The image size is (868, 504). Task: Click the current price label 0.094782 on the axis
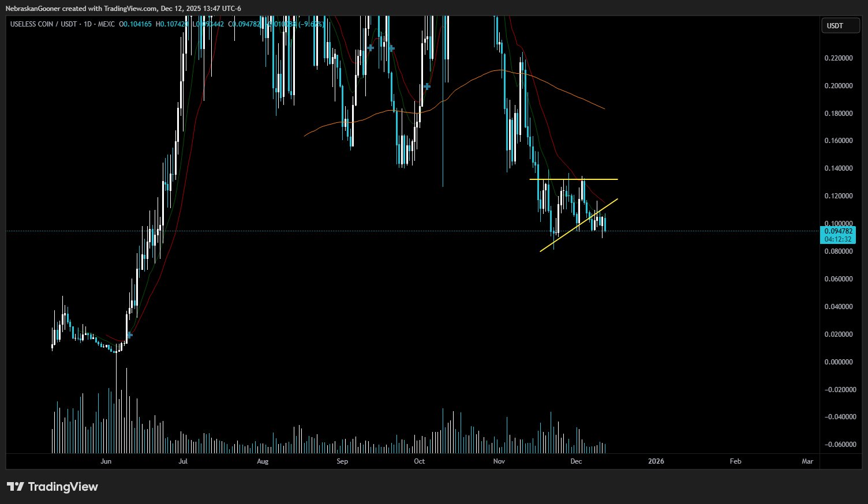(x=840, y=231)
